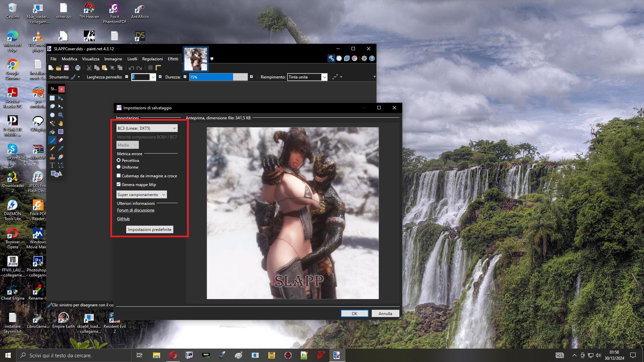Screen dimensions: 644x362
Task: Open the Effetti menu
Action: coord(173,59)
